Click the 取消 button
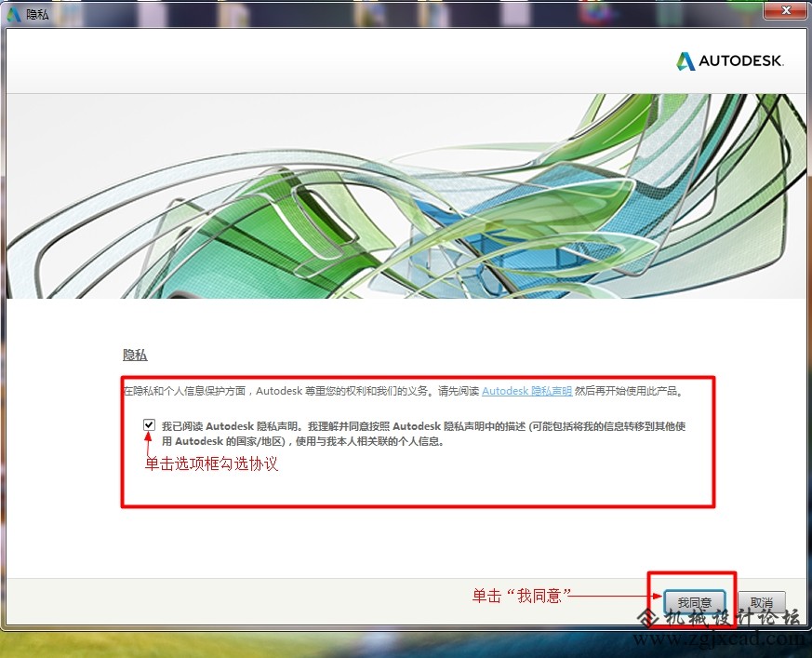812x658 pixels. (x=762, y=602)
